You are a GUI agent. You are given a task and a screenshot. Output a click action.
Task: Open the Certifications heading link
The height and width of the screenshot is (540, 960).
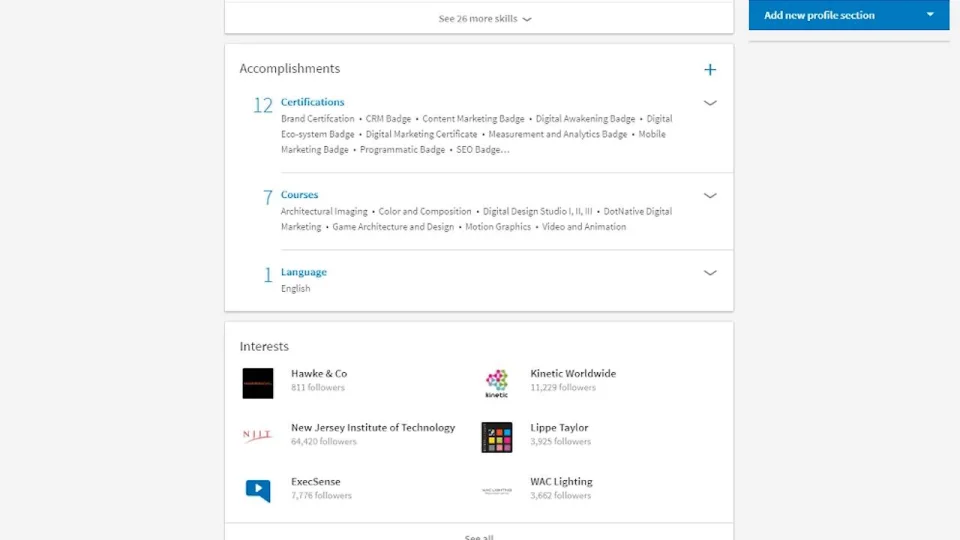pyautogui.click(x=312, y=102)
